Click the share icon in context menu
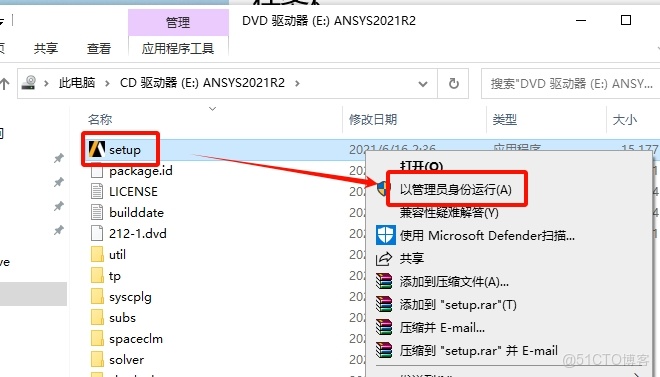The image size is (660, 377). pyautogui.click(x=384, y=258)
